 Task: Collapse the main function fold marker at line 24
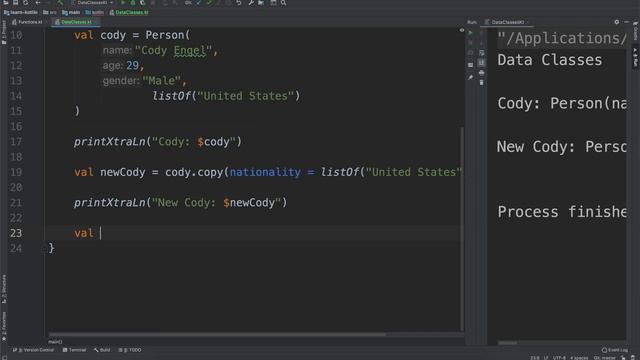pos(44,248)
